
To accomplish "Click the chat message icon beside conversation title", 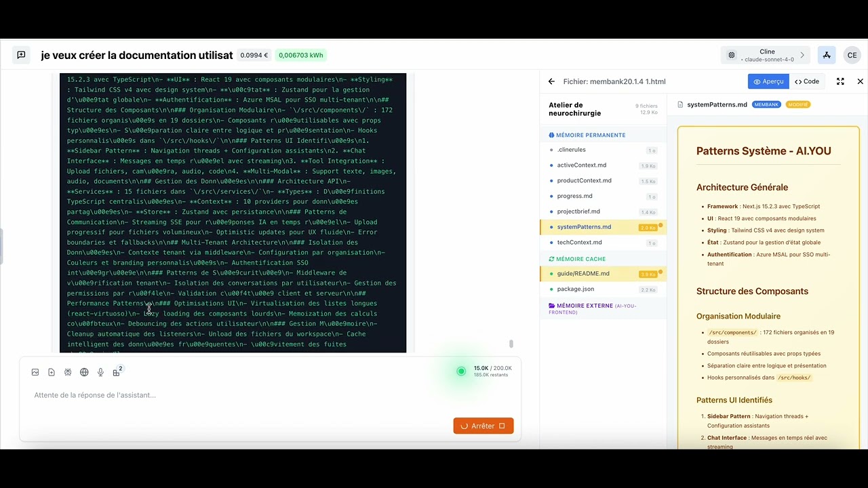I will 21,56.
